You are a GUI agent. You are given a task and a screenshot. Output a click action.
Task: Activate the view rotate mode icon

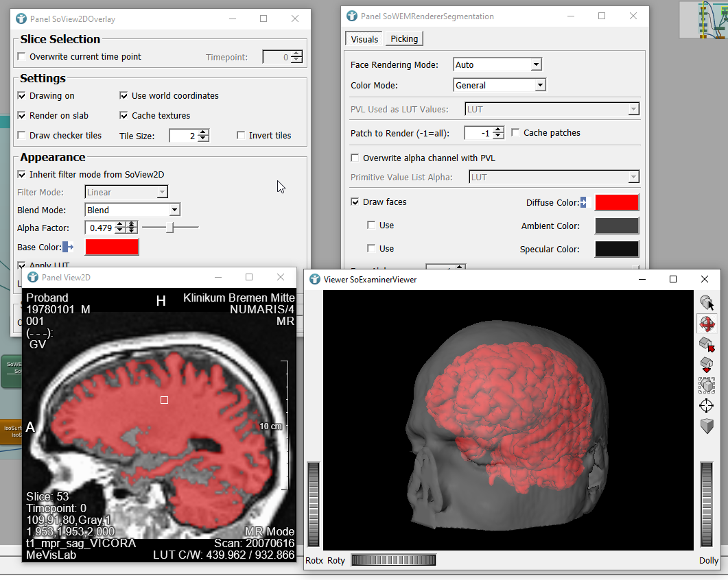(x=706, y=323)
